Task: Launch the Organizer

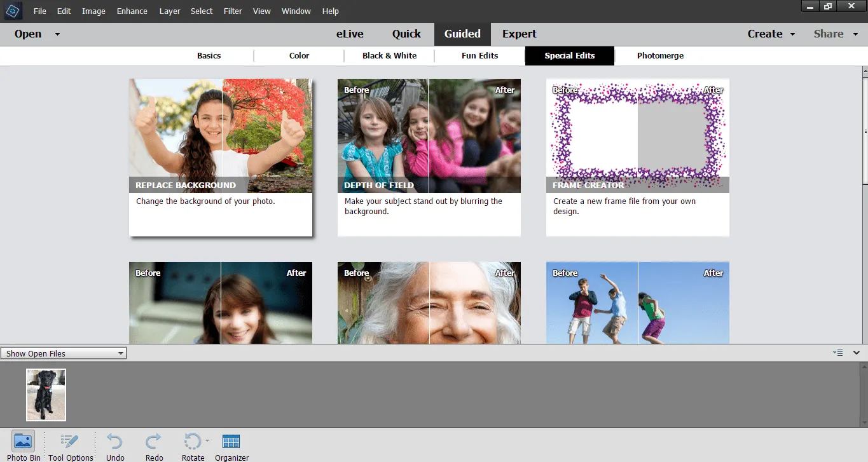Action: [x=231, y=442]
